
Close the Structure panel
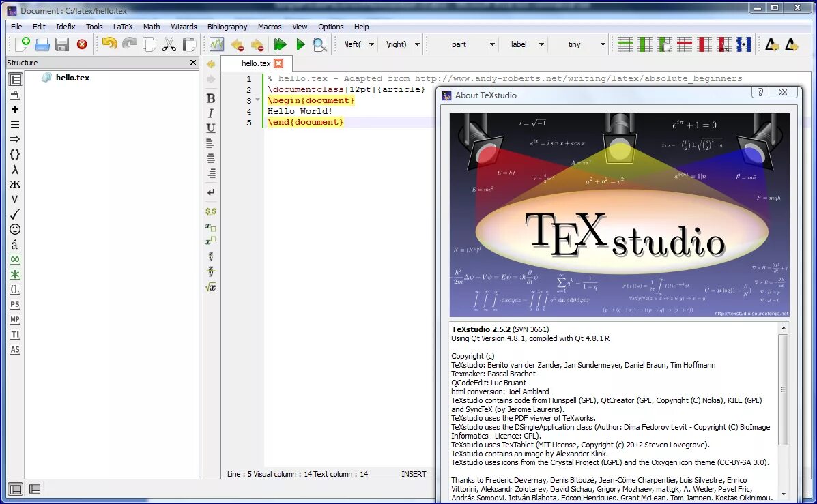coord(193,63)
